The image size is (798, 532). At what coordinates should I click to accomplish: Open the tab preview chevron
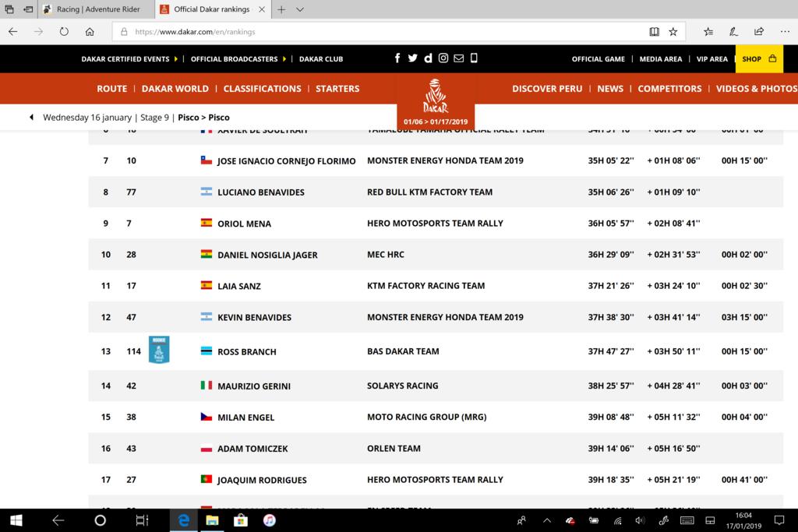[x=300, y=9]
